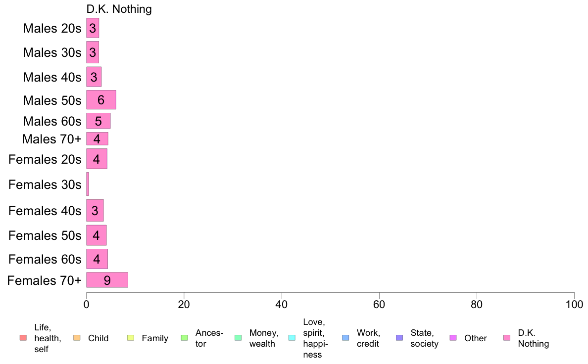The width and height of the screenshot is (588, 364).
Task: Click the Males 60s bar showing 5
Action: [98, 121]
